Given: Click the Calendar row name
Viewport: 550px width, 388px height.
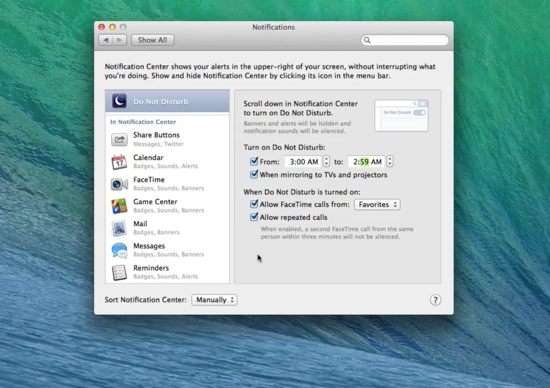Looking at the screenshot, I should pyautogui.click(x=148, y=158).
